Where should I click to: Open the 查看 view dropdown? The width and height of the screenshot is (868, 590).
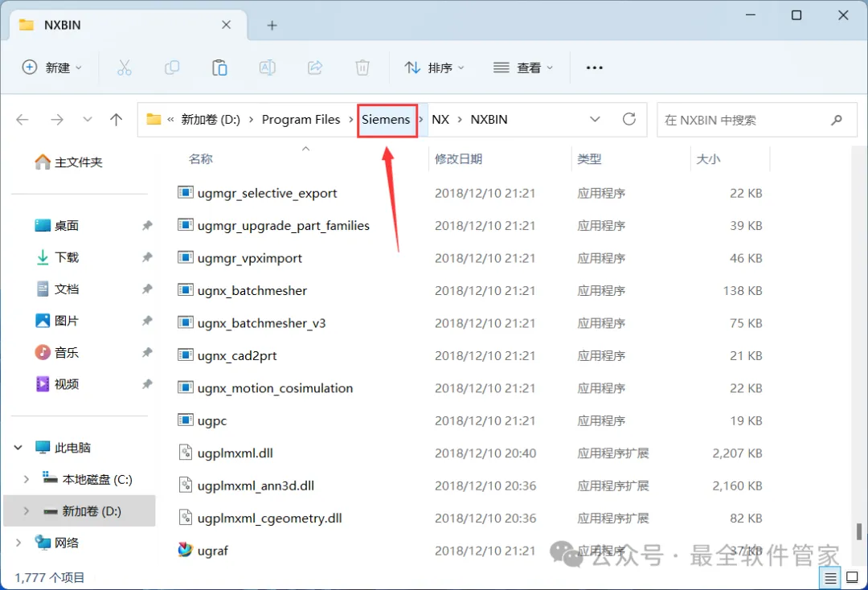coord(523,68)
